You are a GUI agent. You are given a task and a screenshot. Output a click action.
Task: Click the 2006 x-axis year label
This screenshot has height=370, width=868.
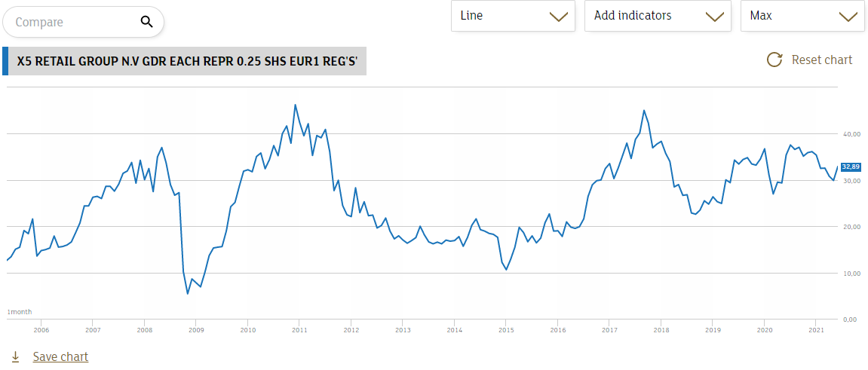(x=41, y=330)
